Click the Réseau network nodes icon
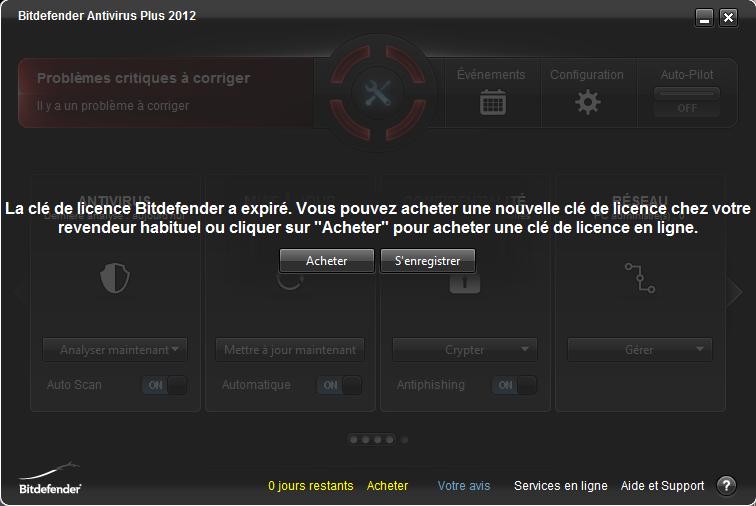 [x=640, y=278]
